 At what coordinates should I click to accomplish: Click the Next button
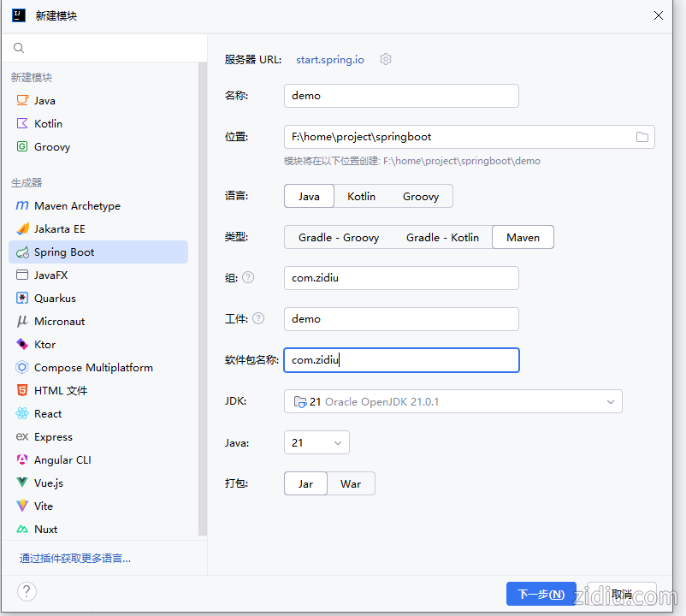pos(540,594)
